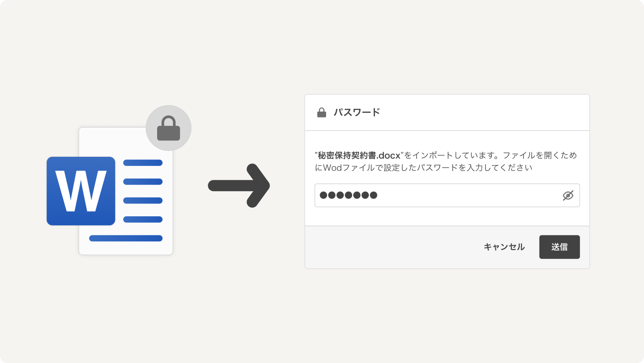Click the パスワード dialog heading text
The height and width of the screenshot is (363, 644).
357,112
